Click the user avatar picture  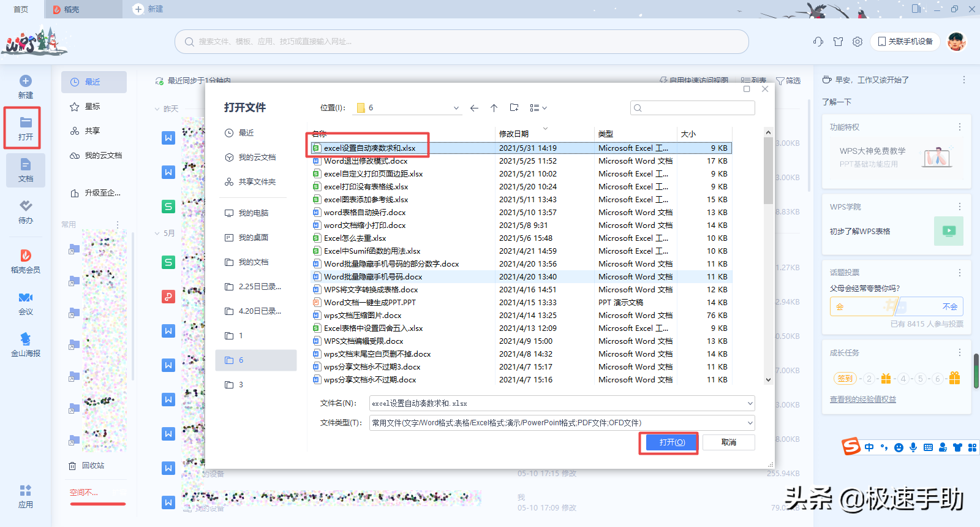(x=956, y=41)
